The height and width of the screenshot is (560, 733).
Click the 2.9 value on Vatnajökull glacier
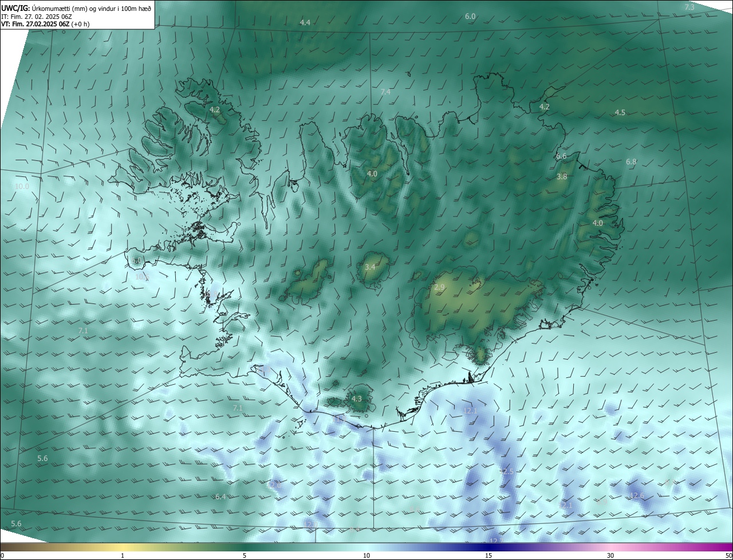click(440, 287)
